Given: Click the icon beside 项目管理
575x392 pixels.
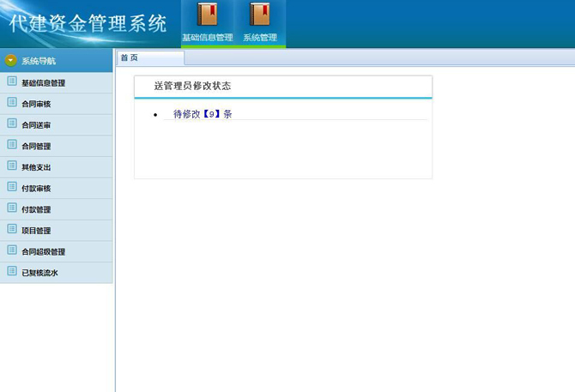Looking at the screenshot, I should pos(12,230).
